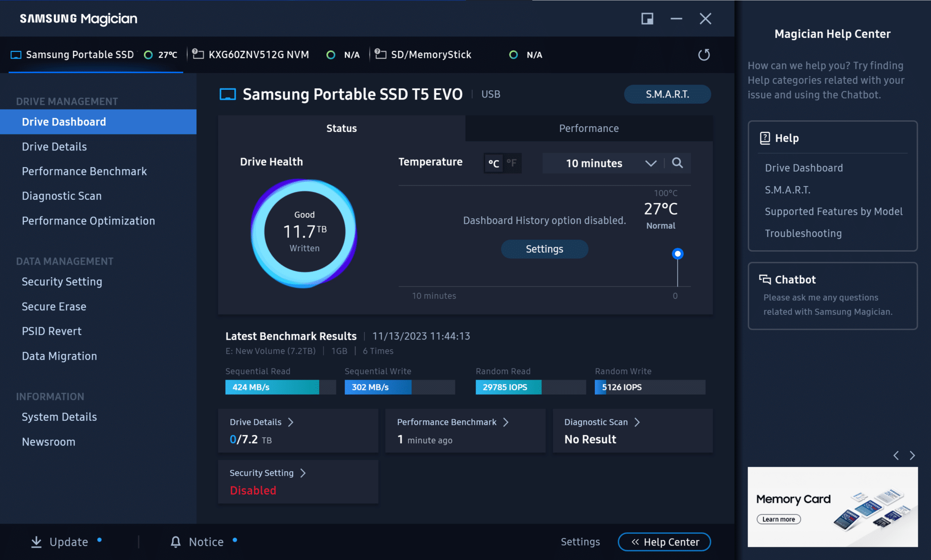The image size is (931, 560).
Task: Click the refresh/reload icon top right
Action: click(x=704, y=54)
